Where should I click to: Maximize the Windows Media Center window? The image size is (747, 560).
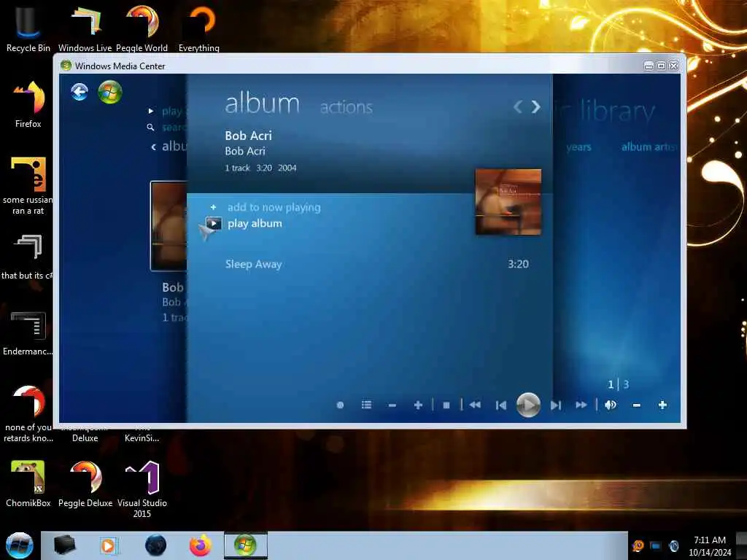point(661,66)
